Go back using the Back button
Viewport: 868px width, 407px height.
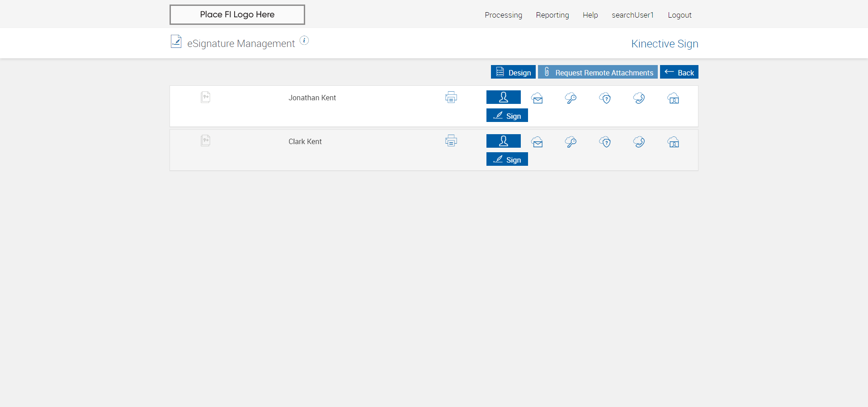(679, 72)
